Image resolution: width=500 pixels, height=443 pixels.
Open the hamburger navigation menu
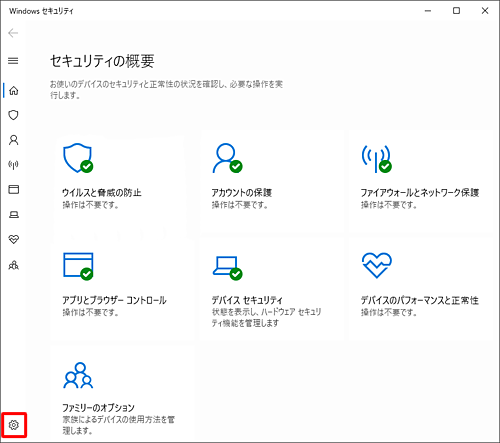13,61
